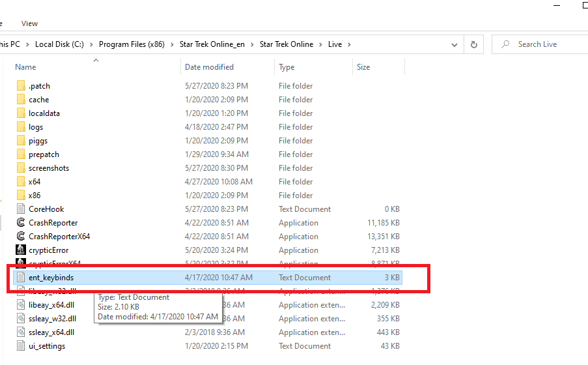Viewport: 588px width, 365px height.
Task: Click the ent_keybinds document icon
Action: coord(21,278)
